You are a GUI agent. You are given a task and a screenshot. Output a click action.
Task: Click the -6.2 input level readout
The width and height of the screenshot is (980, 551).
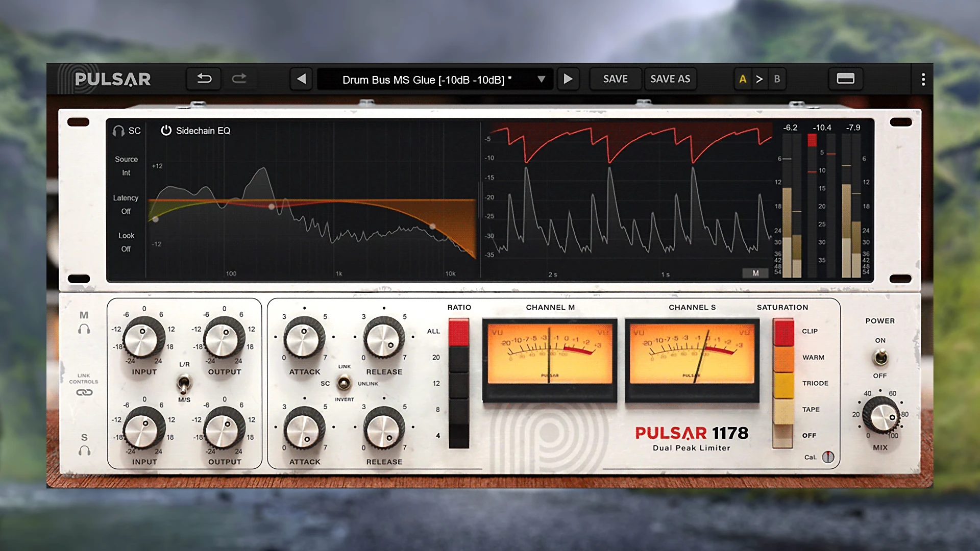coord(790,128)
